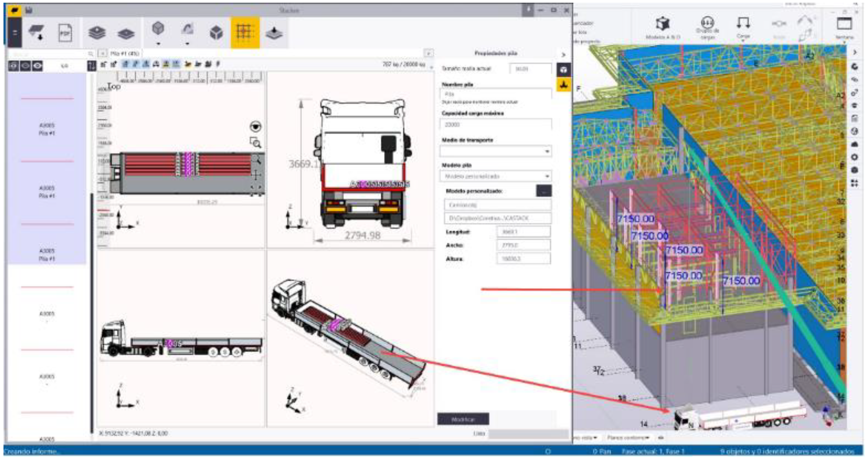Viewport: 868px width, 459px height.
Task: Select A3005 Pila #1 list item
Action: (47, 129)
